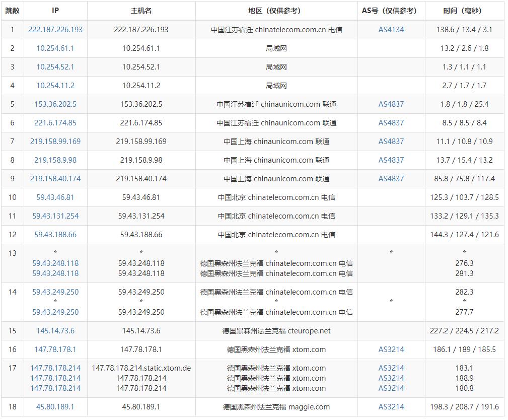Click AS4837 link in hop 8 row

click(391, 160)
